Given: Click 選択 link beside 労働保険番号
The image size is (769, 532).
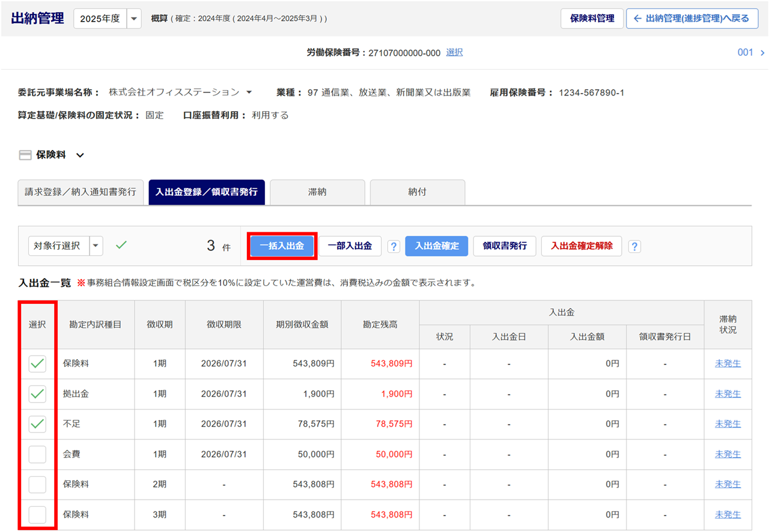Looking at the screenshot, I should 454,53.
